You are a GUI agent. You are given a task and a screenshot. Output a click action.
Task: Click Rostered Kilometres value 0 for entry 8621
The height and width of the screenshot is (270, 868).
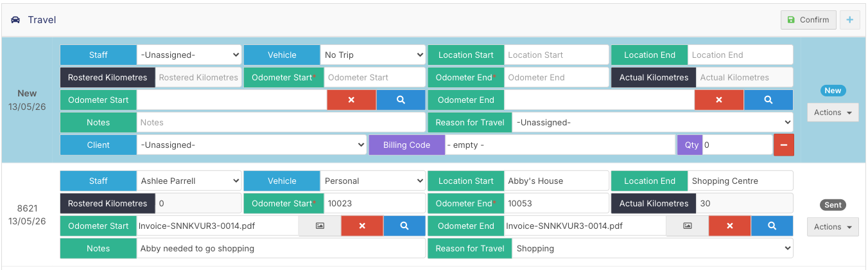pyautogui.click(x=198, y=204)
